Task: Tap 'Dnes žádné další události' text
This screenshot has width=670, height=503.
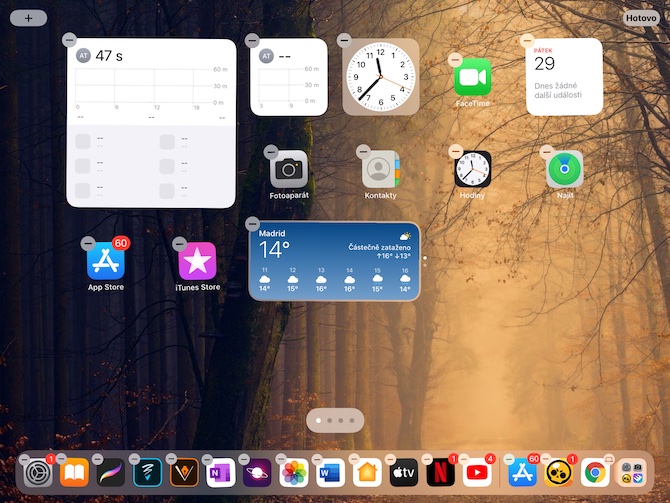Action: point(558,90)
